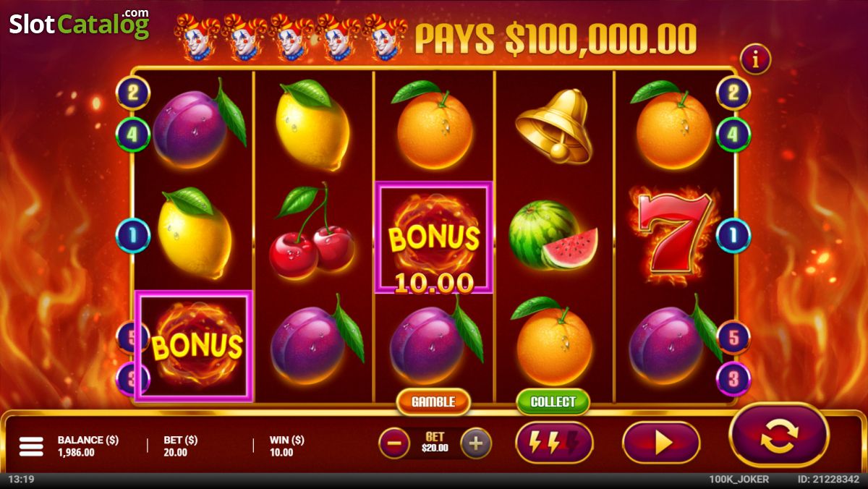The image size is (868, 489).
Task: Click the BONUS 10.00 symbol in the center reel
Action: [x=433, y=238]
